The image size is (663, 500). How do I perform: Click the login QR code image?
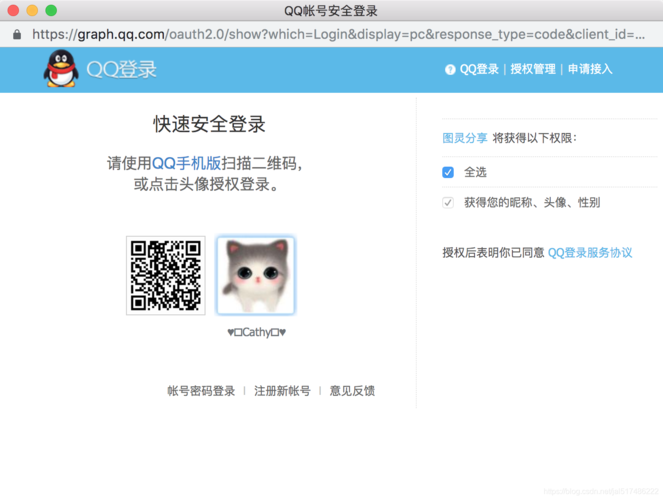[166, 276]
